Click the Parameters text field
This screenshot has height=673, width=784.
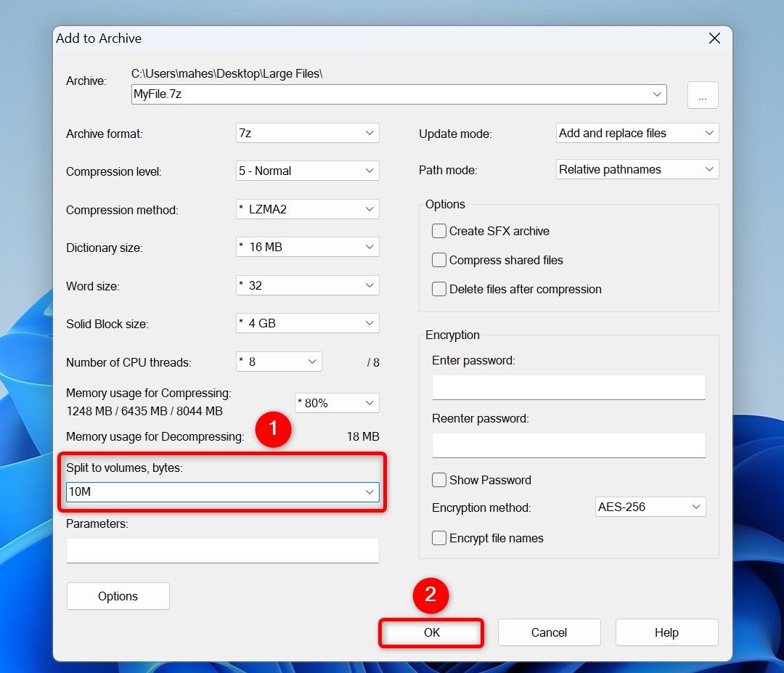[223, 550]
